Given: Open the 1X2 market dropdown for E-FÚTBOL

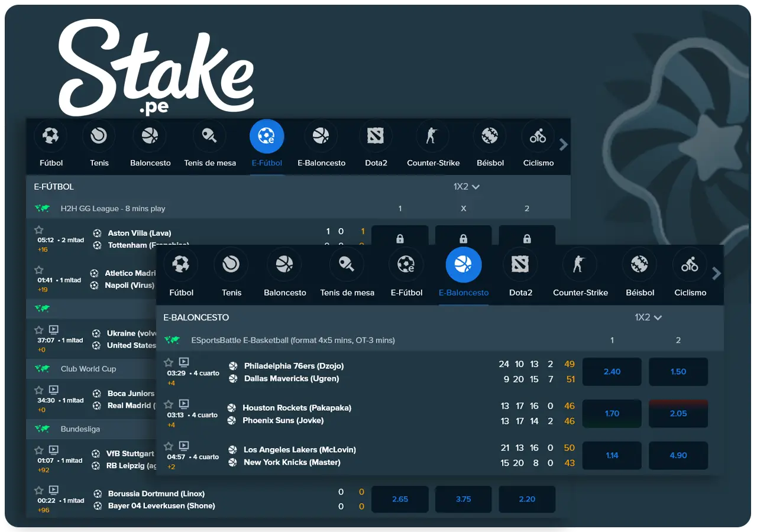Looking at the screenshot, I should click(x=467, y=187).
